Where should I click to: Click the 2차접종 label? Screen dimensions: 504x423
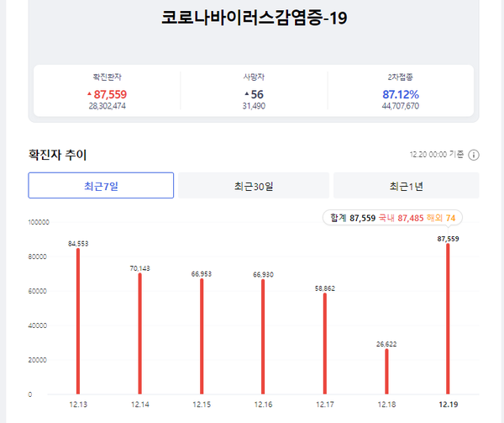point(400,77)
